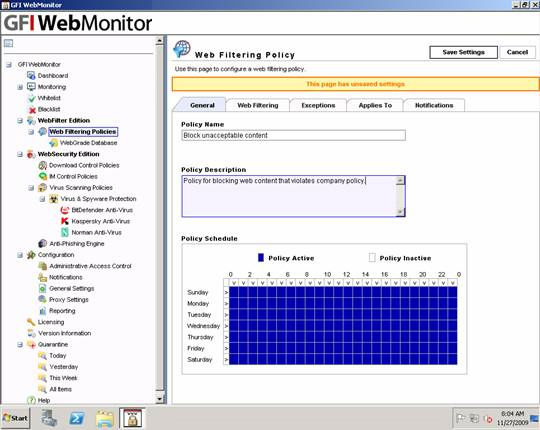This screenshot has width=540, height=430.
Task: Toggle the entire Tuesday row arrow
Action: click(226, 315)
